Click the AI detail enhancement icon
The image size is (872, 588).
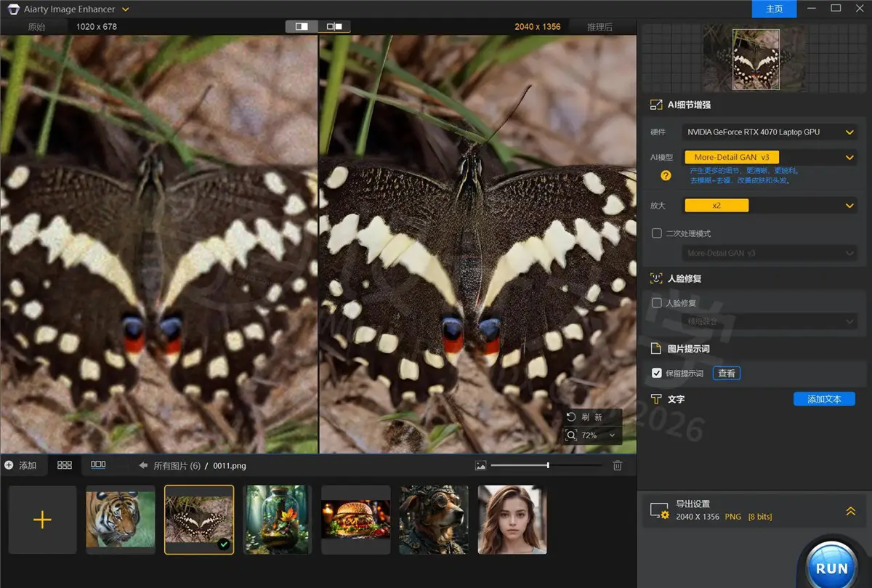656,105
